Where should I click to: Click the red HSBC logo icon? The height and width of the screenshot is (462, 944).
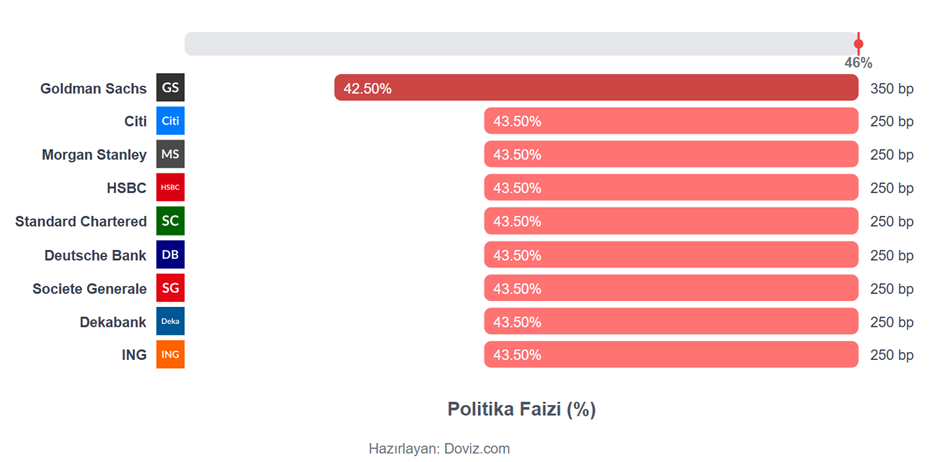(170, 187)
